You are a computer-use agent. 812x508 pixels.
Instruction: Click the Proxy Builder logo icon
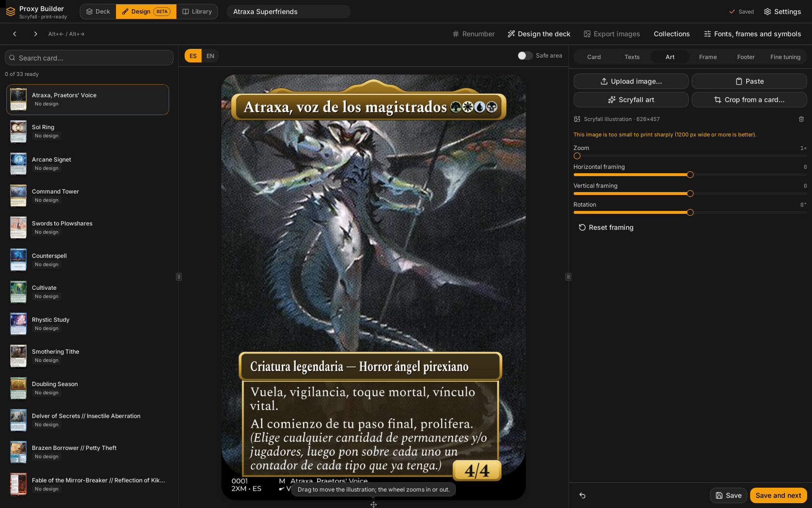click(x=10, y=12)
